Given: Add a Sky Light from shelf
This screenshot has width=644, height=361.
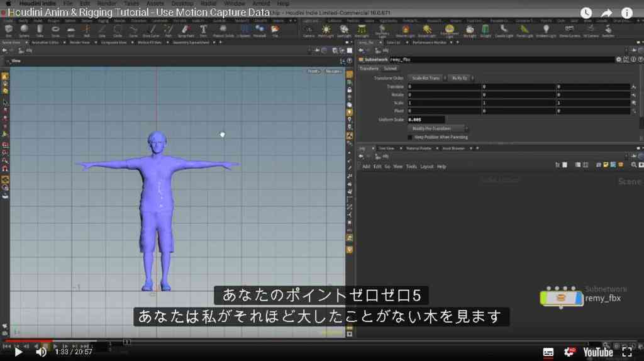Looking at the screenshot, I should (469, 31).
